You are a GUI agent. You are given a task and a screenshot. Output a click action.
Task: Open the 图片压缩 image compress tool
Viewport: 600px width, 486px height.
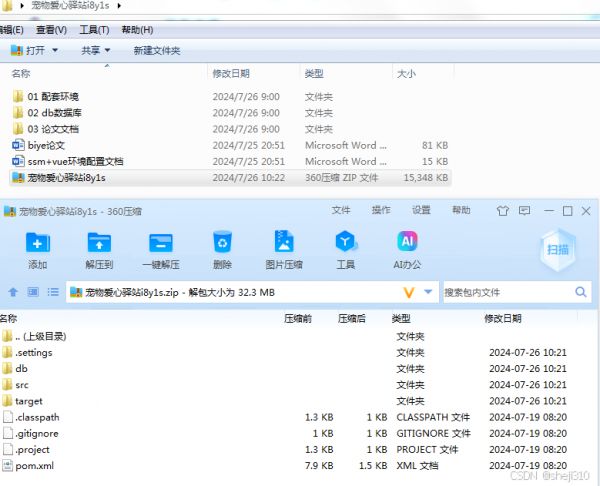(284, 241)
